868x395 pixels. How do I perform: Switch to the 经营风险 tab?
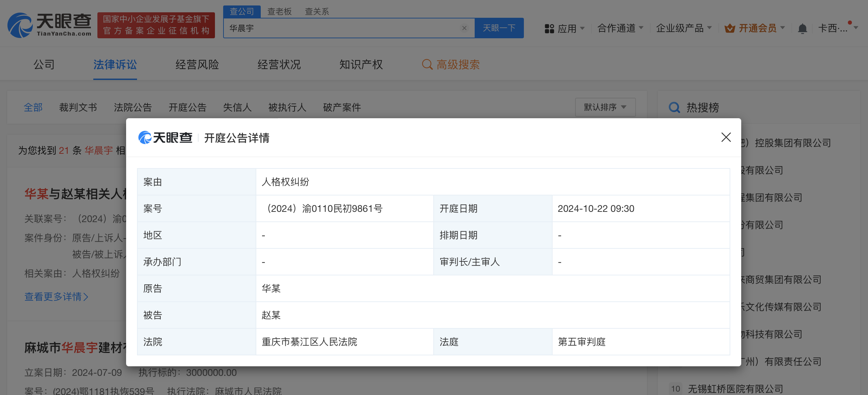coord(197,65)
